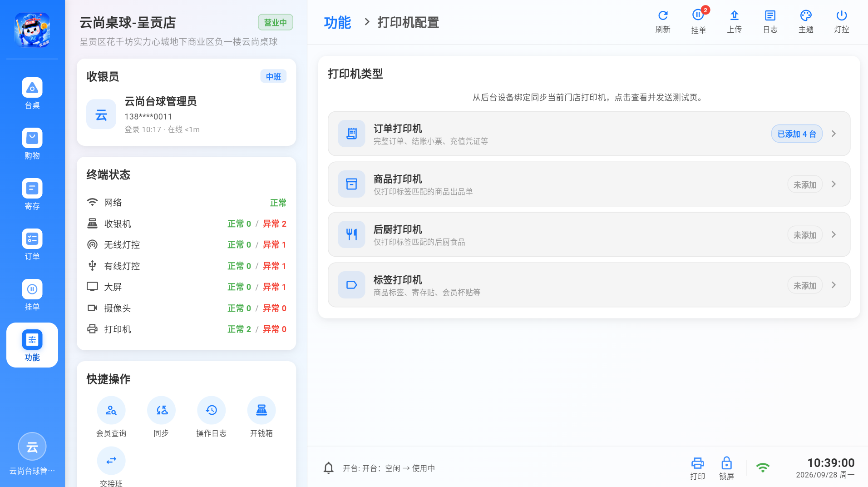Expand the 标签打印机 row chevron
This screenshot has width=868, height=487.
[834, 285]
